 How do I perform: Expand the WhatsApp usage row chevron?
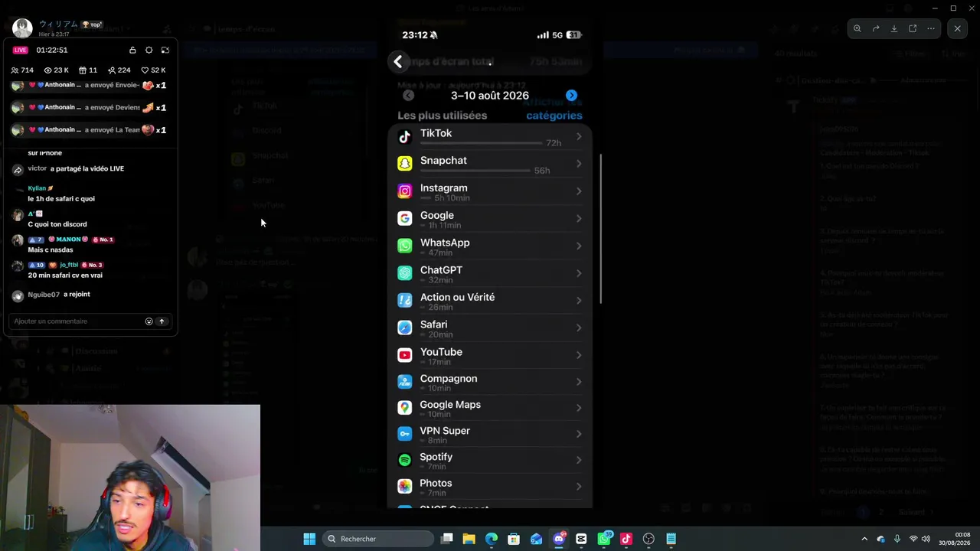click(579, 246)
